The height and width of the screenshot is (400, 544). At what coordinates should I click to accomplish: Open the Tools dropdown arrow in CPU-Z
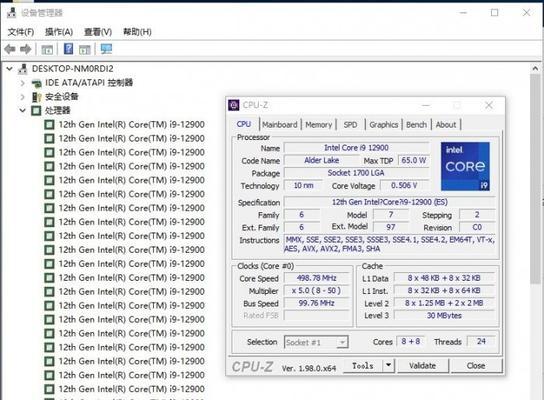click(x=389, y=365)
